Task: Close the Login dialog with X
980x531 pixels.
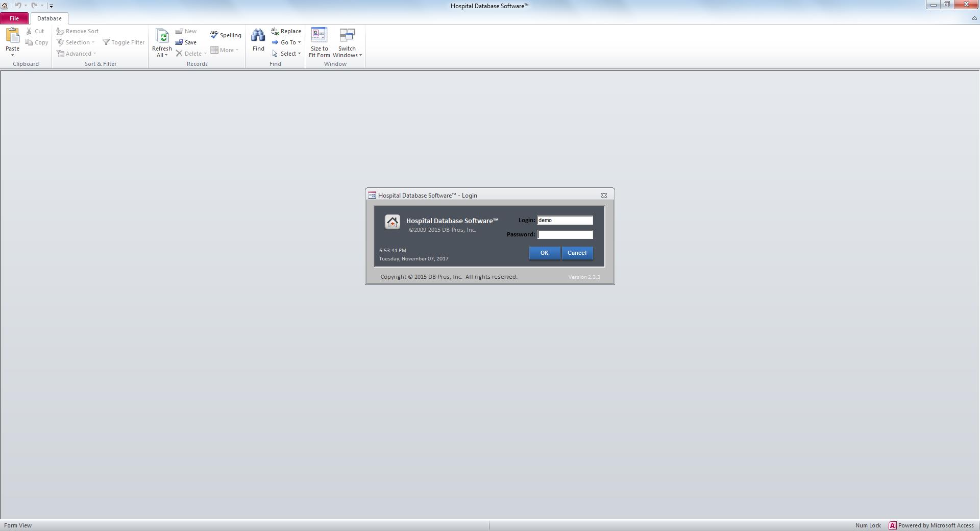Action: point(604,195)
